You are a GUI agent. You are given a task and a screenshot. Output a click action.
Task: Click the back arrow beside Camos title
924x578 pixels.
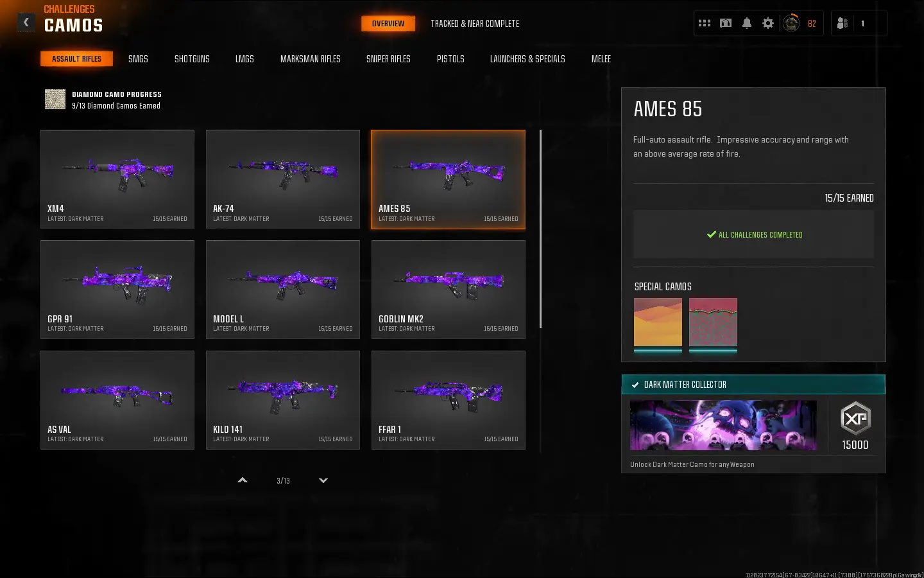click(26, 22)
